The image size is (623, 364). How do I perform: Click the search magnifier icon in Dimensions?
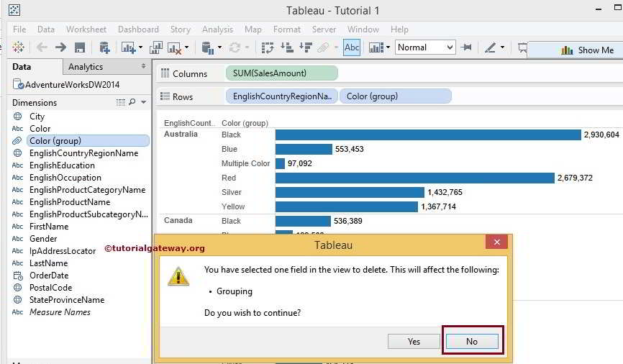(132, 102)
